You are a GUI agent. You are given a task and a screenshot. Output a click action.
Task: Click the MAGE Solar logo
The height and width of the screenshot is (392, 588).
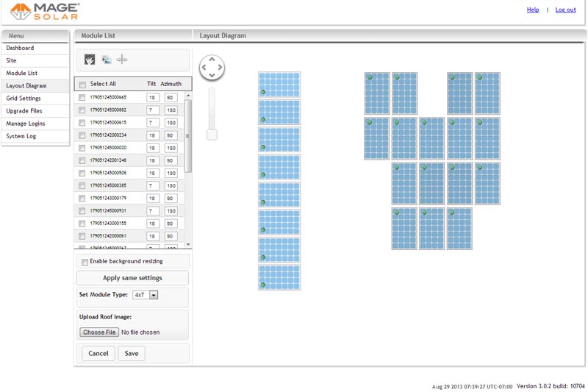coord(46,11)
